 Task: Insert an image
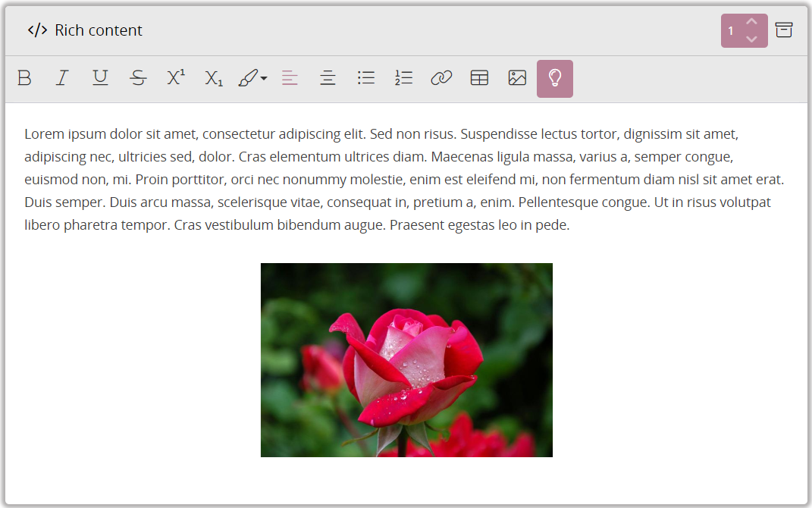pos(517,78)
